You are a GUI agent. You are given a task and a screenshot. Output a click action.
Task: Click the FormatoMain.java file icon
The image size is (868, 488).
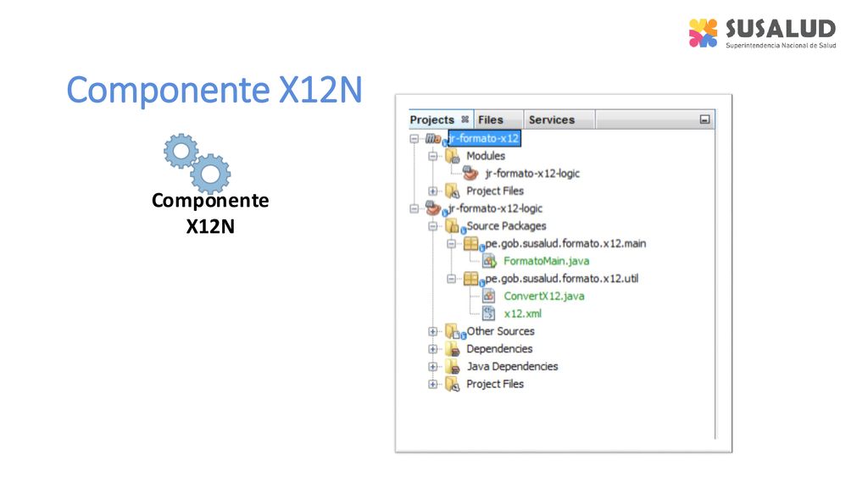489,261
